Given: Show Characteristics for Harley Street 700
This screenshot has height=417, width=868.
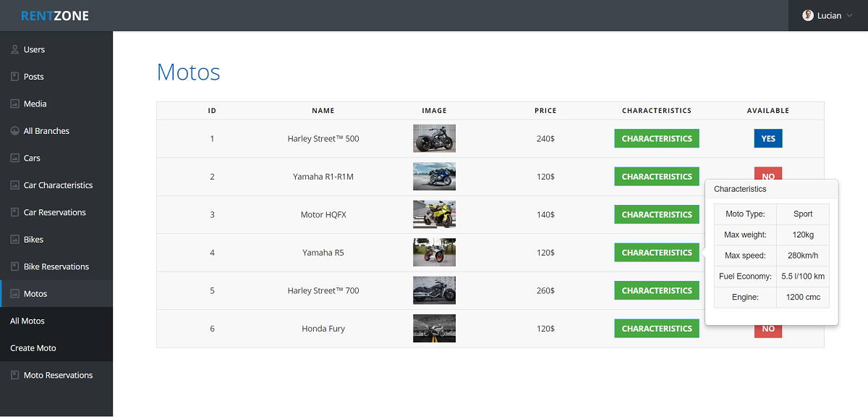Looking at the screenshot, I should (656, 291).
